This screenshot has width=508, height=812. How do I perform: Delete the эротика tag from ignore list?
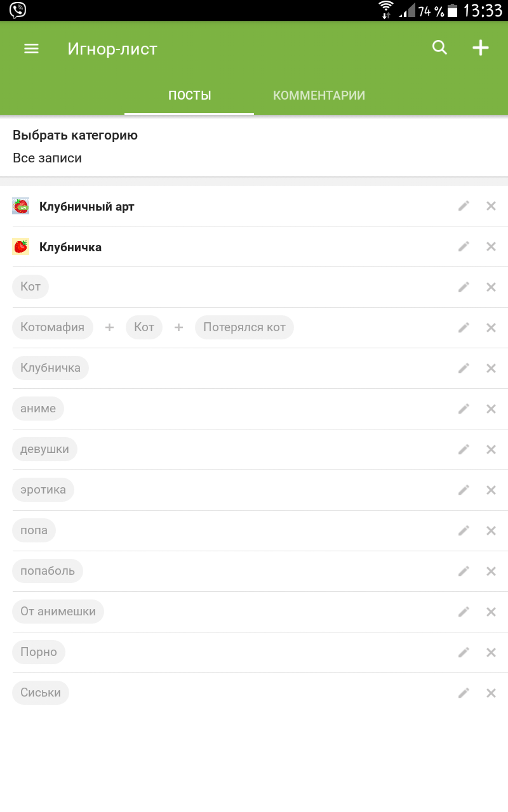coord(491,490)
